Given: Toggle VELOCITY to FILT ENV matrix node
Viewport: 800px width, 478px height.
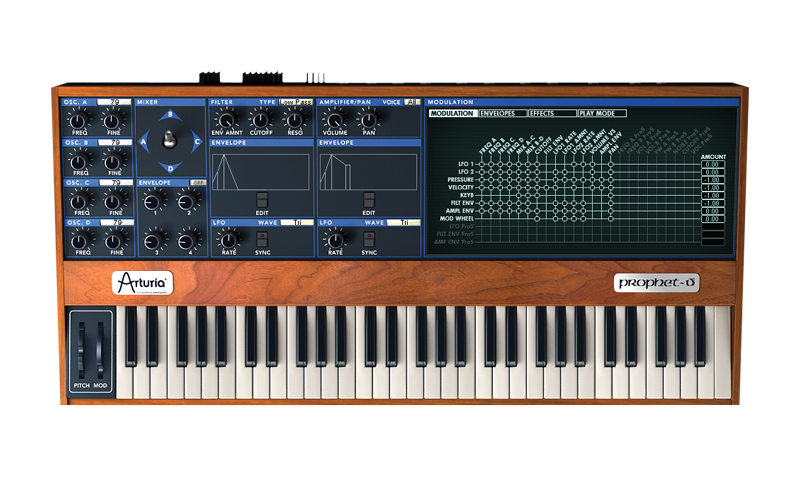Looking at the screenshot, I should [546, 187].
